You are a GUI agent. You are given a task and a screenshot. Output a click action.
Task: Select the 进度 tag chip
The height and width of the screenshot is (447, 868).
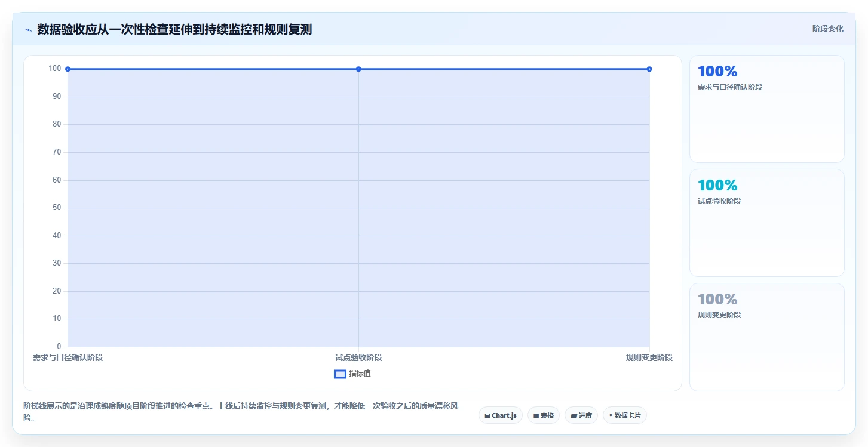coord(581,415)
